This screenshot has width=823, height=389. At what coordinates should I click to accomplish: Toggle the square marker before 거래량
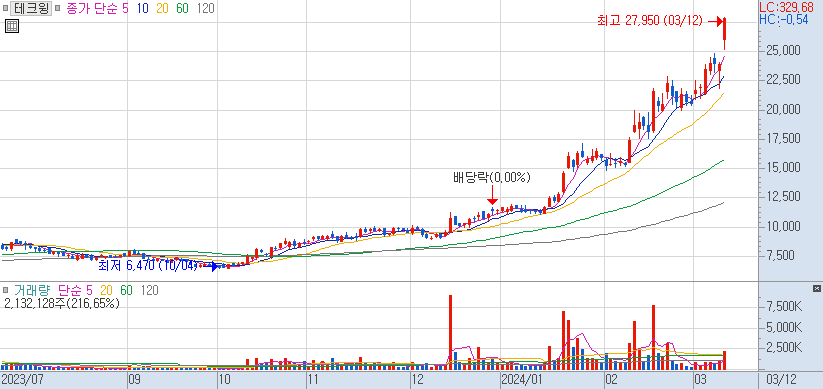pyautogui.click(x=5, y=290)
